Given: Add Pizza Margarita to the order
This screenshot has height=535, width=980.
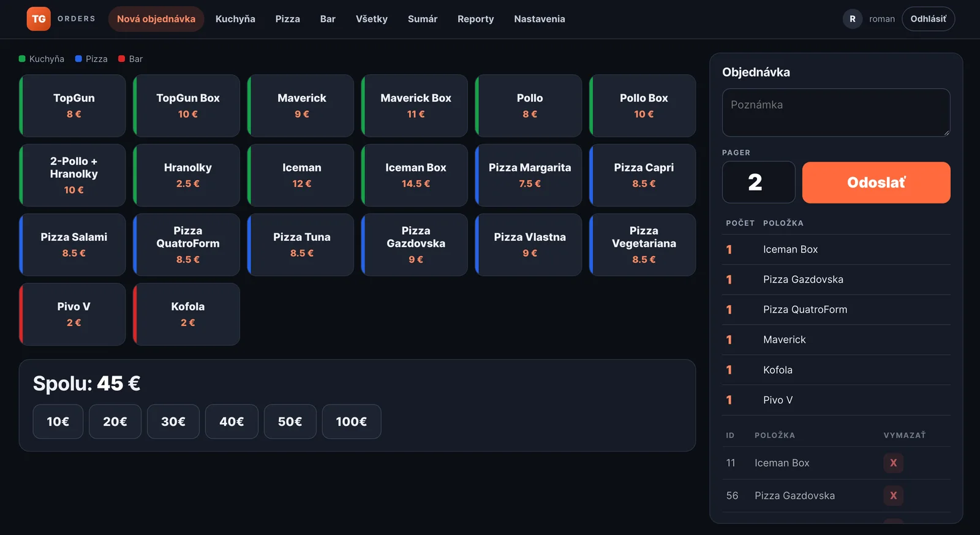Looking at the screenshot, I should [x=529, y=175].
